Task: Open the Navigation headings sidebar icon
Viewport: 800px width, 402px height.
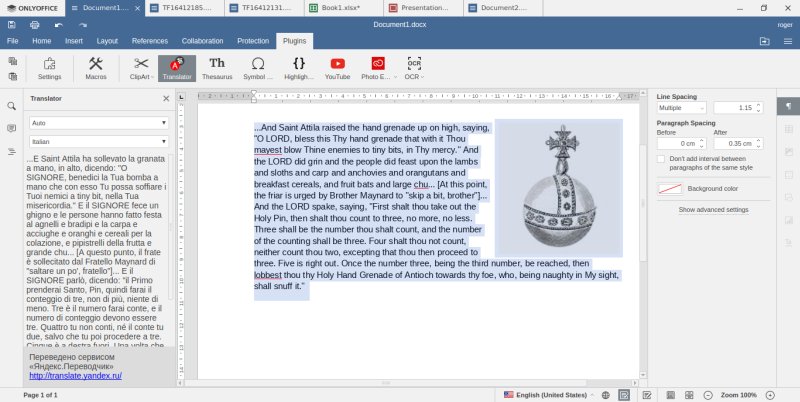Action: pos(11,152)
